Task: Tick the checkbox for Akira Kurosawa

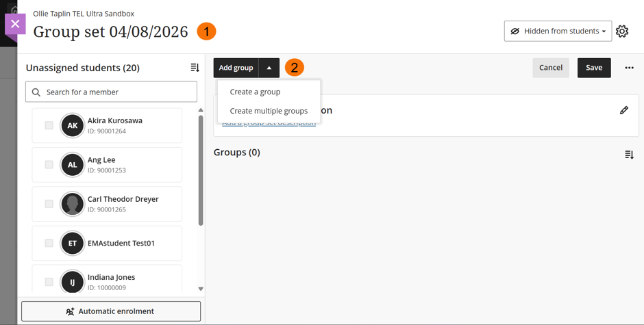Action: [x=49, y=126]
